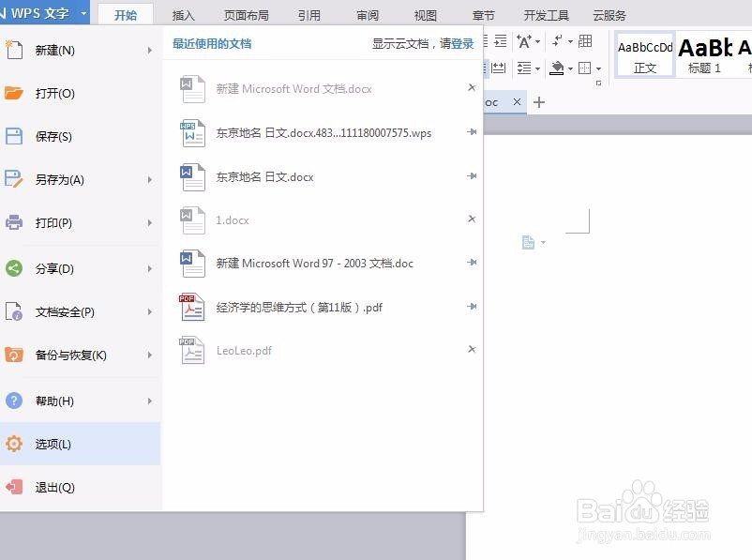This screenshot has width=752, height=560.
Task: Expand the 新建(N) submenu arrow
Action: 150,50
